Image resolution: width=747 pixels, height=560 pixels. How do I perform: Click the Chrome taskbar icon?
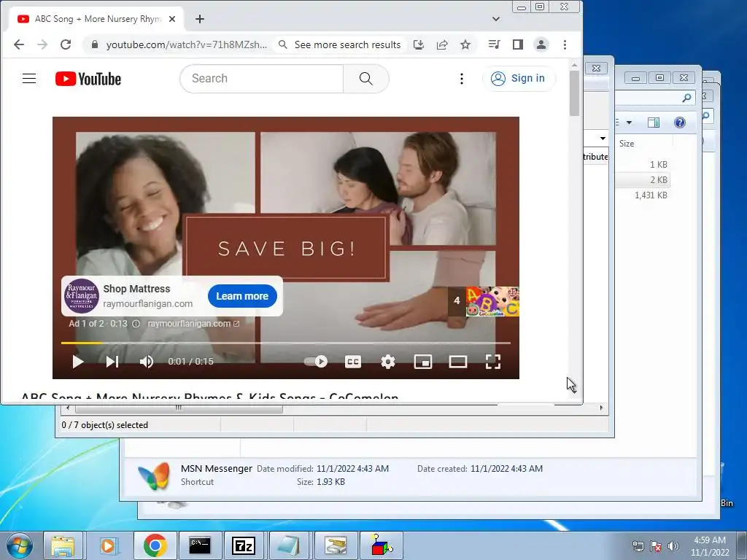[155, 545]
